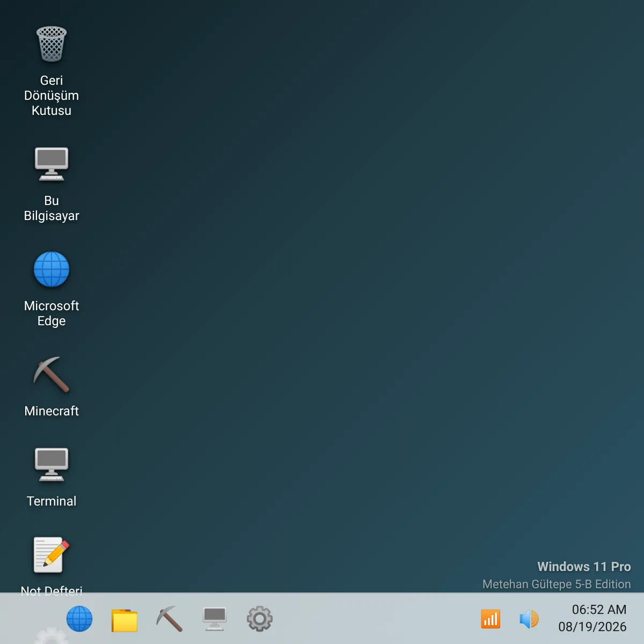The width and height of the screenshot is (644, 644).
Task: Click the 06:52 AM clock
Action: [x=599, y=610]
